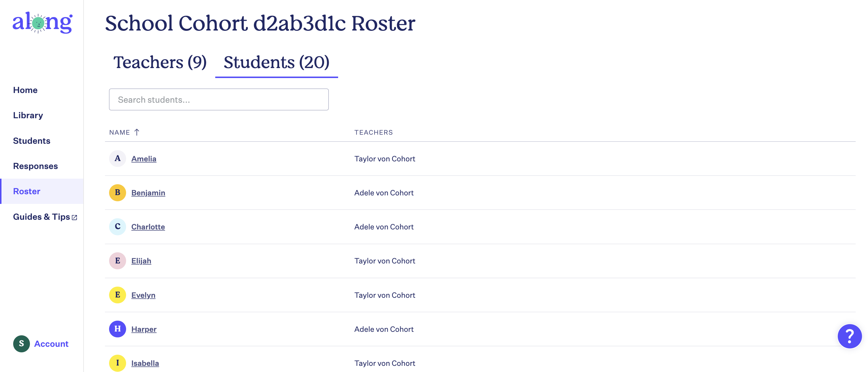This screenshot has height=372, width=868.
Task: Click Benjamin's orange B avatar
Action: (118, 193)
